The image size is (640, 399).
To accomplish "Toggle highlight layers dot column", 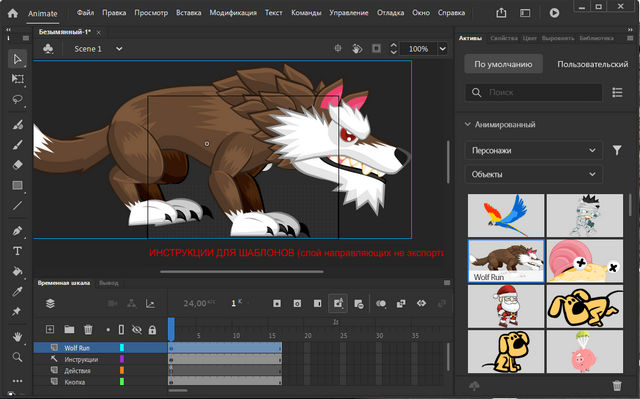I will click(108, 330).
